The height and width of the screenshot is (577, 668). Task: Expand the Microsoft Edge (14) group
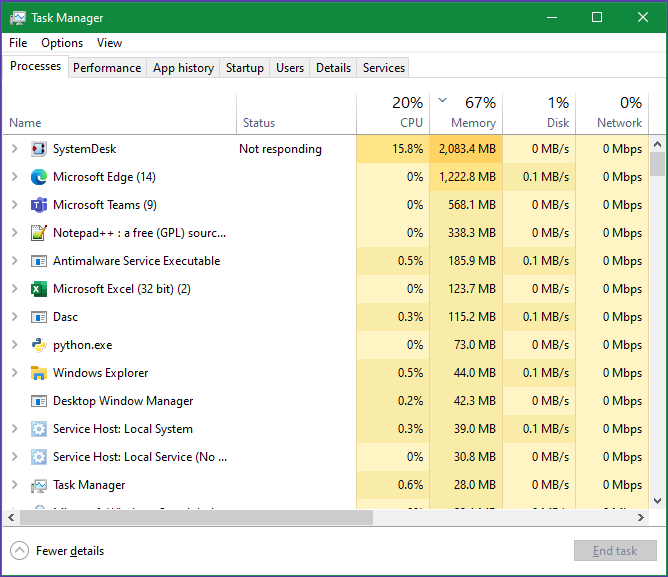click(14, 177)
